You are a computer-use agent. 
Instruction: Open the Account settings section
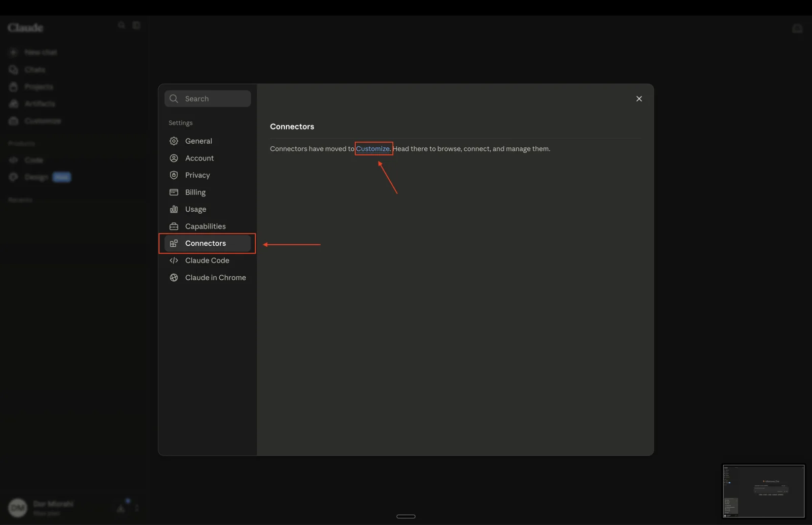point(208,158)
